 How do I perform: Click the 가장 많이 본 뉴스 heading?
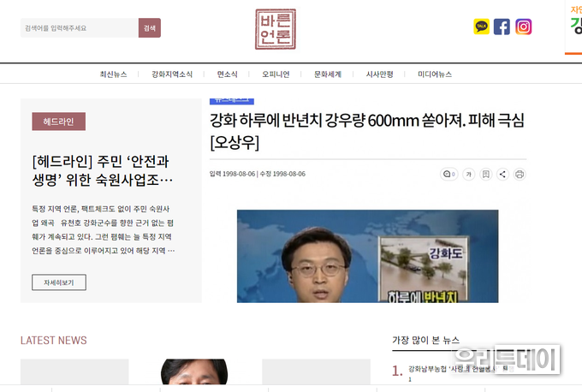pyautogui.click(x=425, y=340)
